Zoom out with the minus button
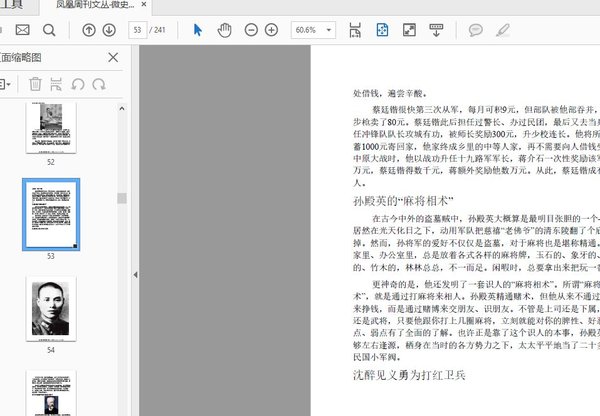 (x=250, y=31)
